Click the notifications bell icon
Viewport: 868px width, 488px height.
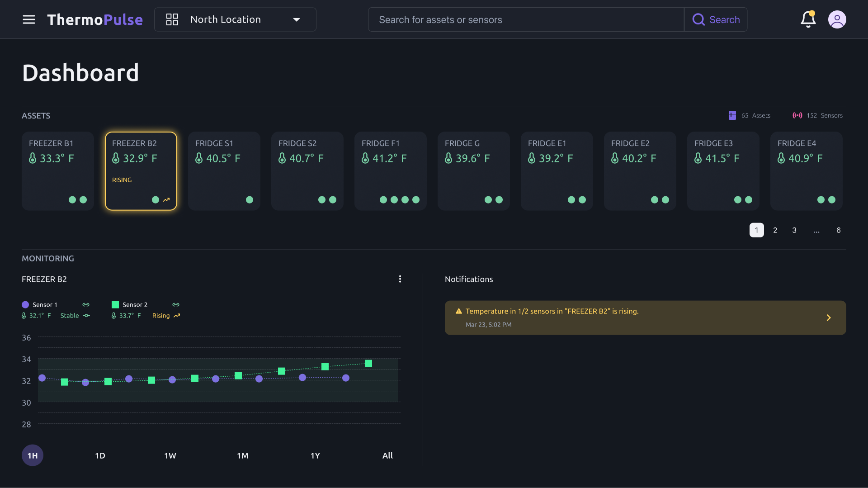coord(808,19)
